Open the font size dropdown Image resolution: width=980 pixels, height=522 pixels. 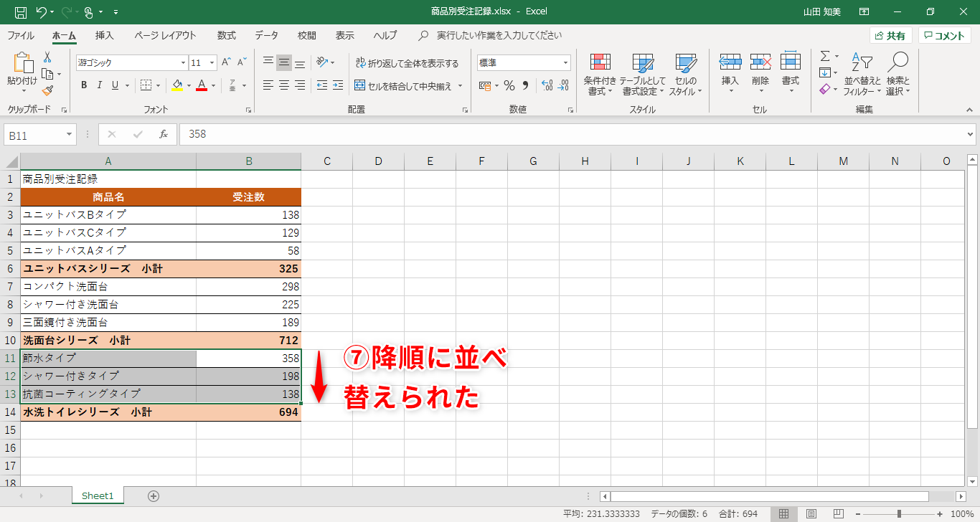212,63
